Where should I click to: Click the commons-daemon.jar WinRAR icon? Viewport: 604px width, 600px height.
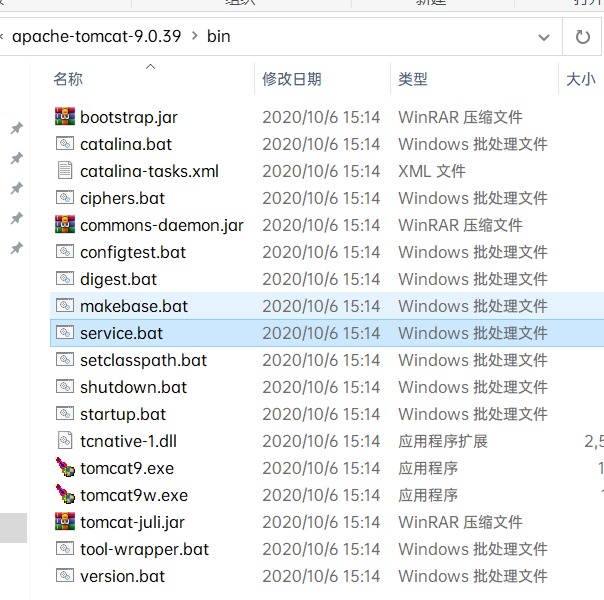coord(65,225)
